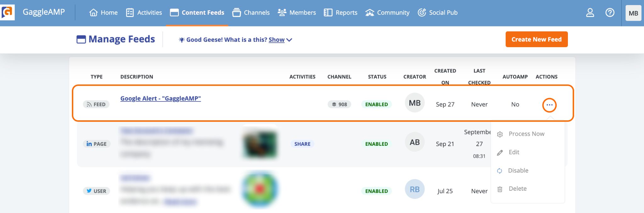Click the Create New Feed button
The image size is (644, 213).
pos(536,39)
